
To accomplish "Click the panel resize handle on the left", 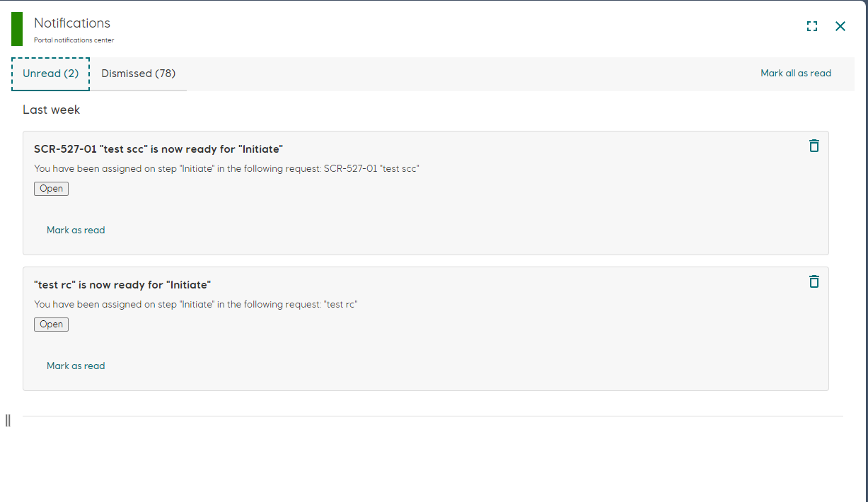I will click(8, 420).
